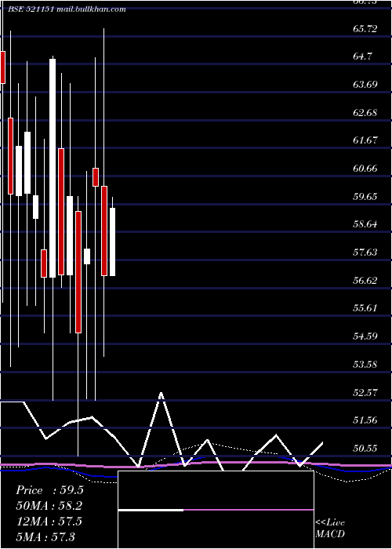Click the 57.63 price axis label

[365, 252]
